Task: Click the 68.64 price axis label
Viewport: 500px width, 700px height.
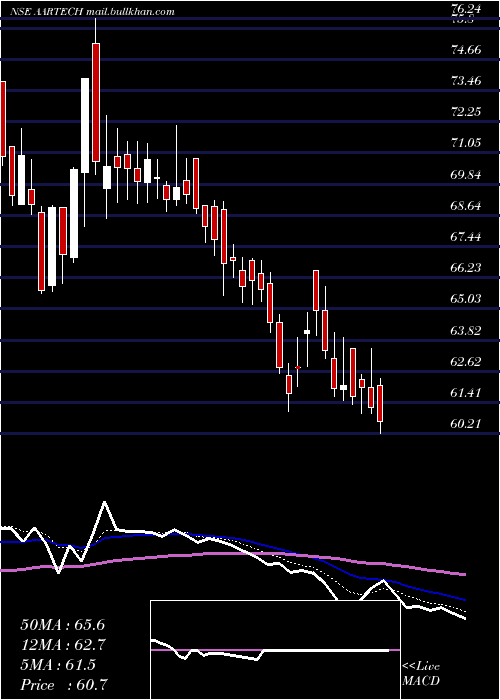Action: [466, 206]
